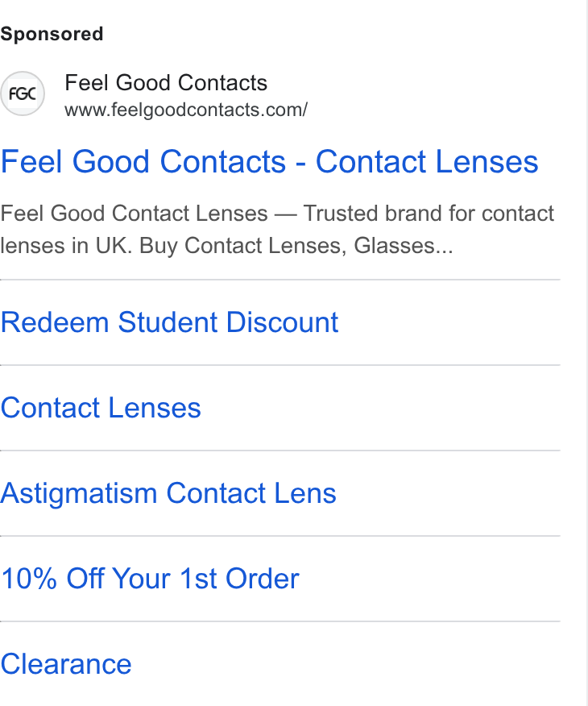Click the Sponsored label
The image size is (588, 706).
[x=52, y=34]
